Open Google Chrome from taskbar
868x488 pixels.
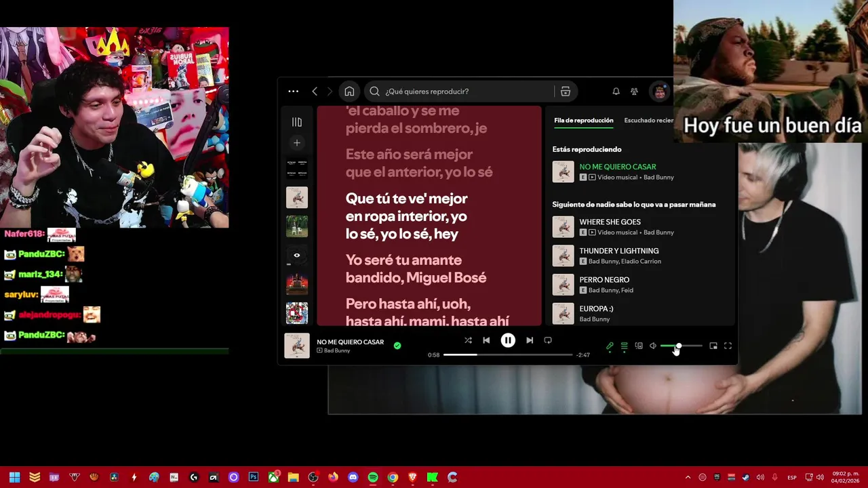[392, 477]
